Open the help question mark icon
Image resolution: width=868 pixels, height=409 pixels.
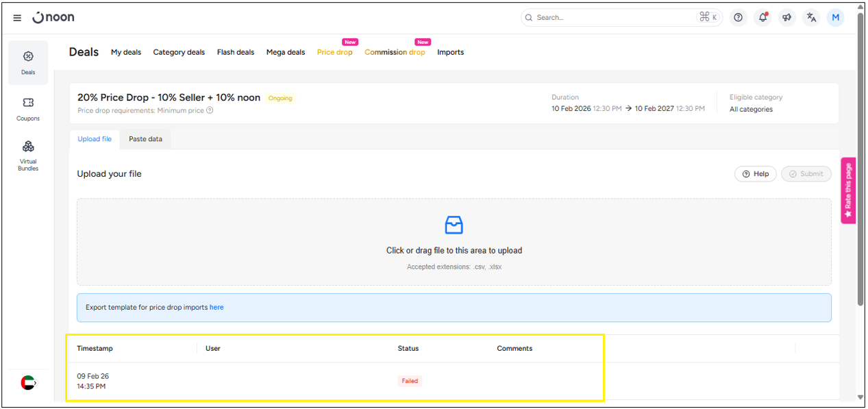coord(738,18)
